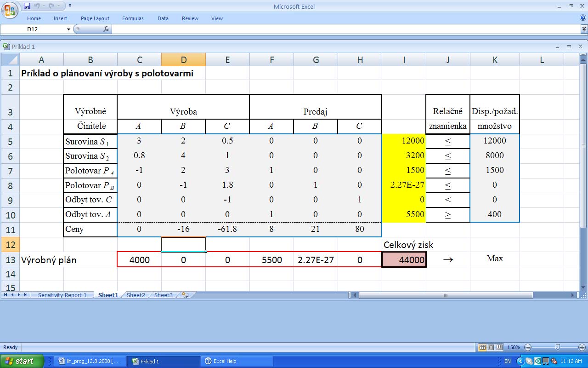This screenshot has width=588, height=368.
Task: Click the yellow cell showing 12000
Action: point(404,141)
